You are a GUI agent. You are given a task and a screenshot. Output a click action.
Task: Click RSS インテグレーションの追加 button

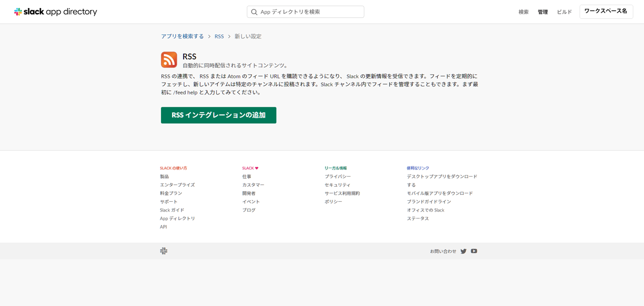click(218, 115)
